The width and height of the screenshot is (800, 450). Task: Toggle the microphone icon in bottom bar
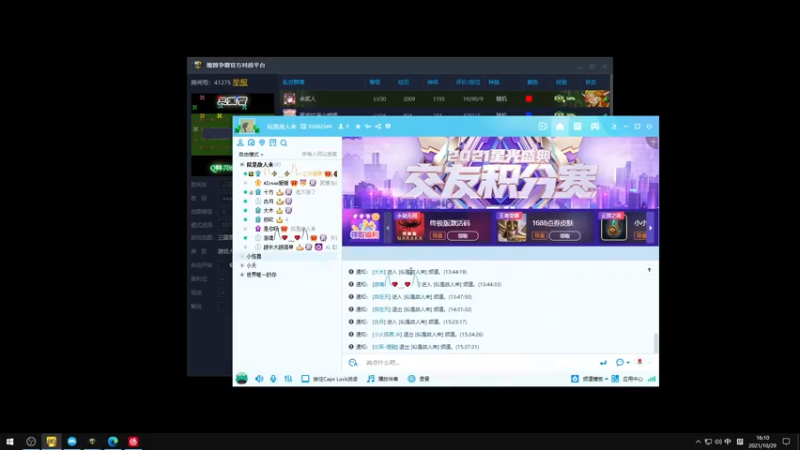(x=273, y=379)
